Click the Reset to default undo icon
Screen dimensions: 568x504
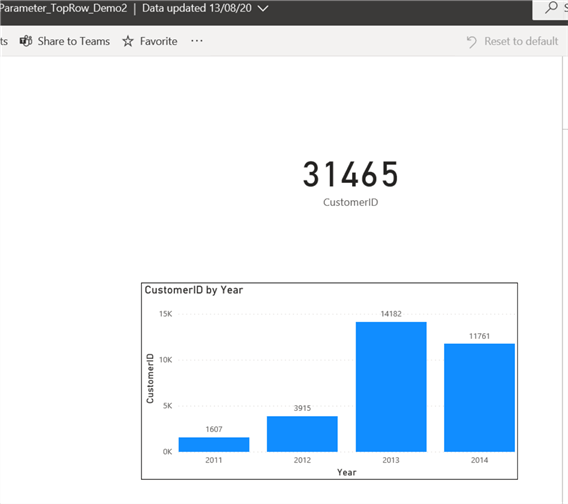tap(472, 42)
